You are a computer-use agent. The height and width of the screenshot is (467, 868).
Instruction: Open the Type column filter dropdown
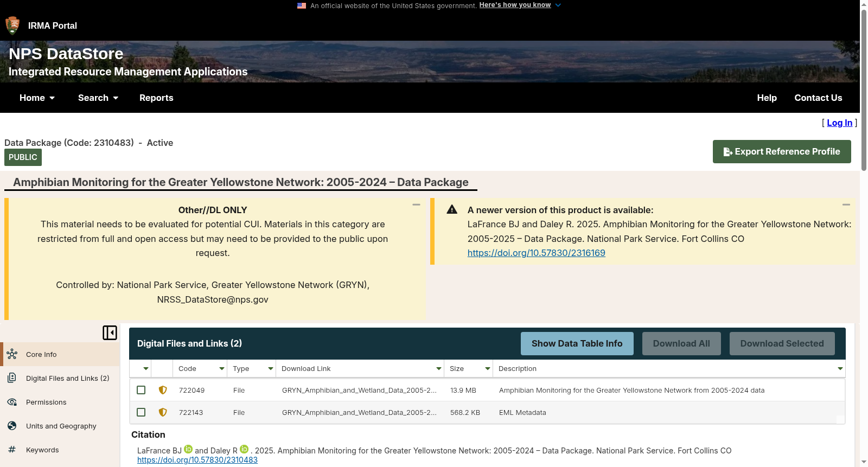(x=271, y=369)
